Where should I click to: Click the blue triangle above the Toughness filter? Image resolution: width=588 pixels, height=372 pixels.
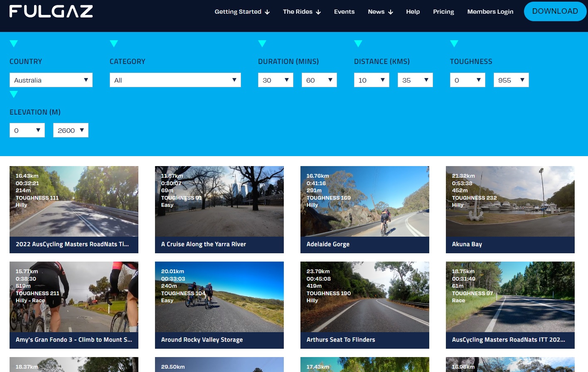[x=454, y=44]
